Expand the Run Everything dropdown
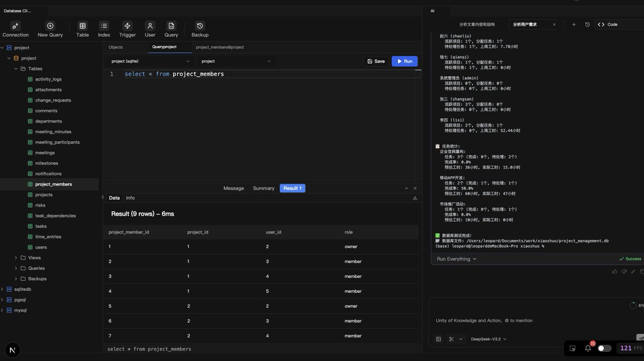Viewport: 644px width, 361px height. [457, 259]
